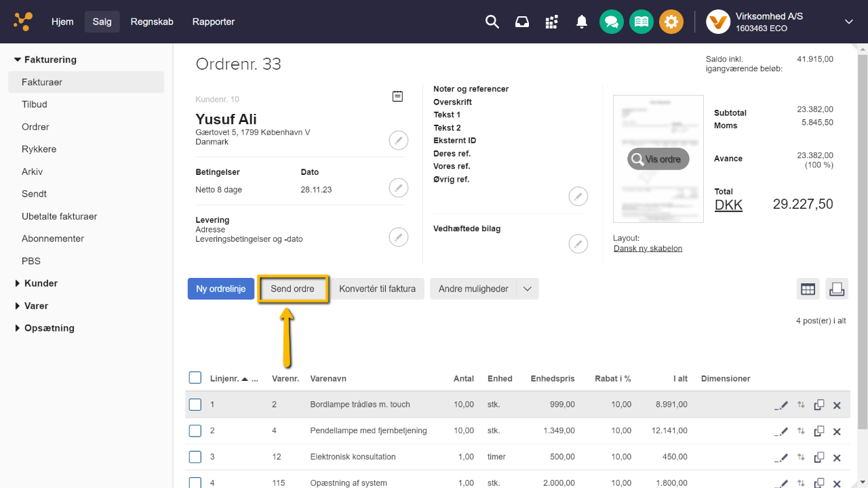Click the print icon above order lines

pos(837,289)
